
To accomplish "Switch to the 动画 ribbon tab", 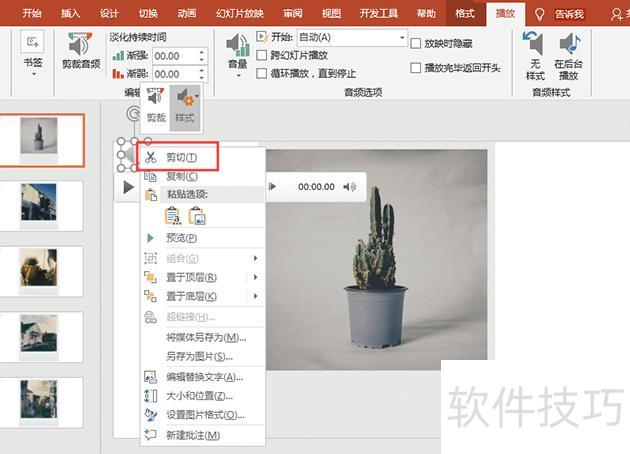I will (x=186, y=14).
